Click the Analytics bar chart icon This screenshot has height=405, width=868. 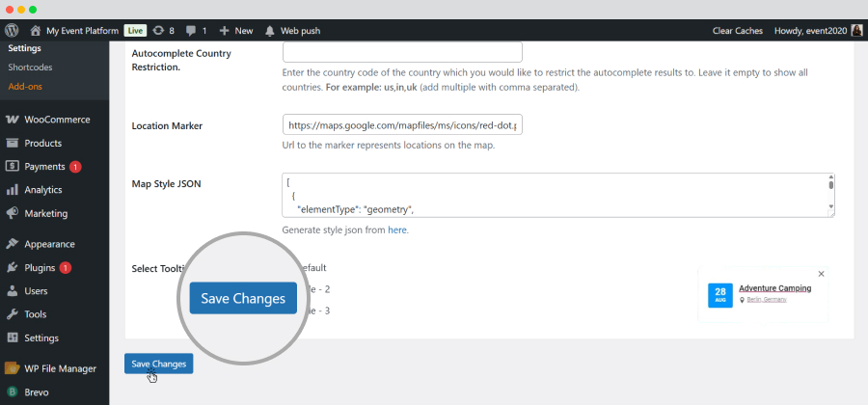pyautogui.click(x=13, y=190)
